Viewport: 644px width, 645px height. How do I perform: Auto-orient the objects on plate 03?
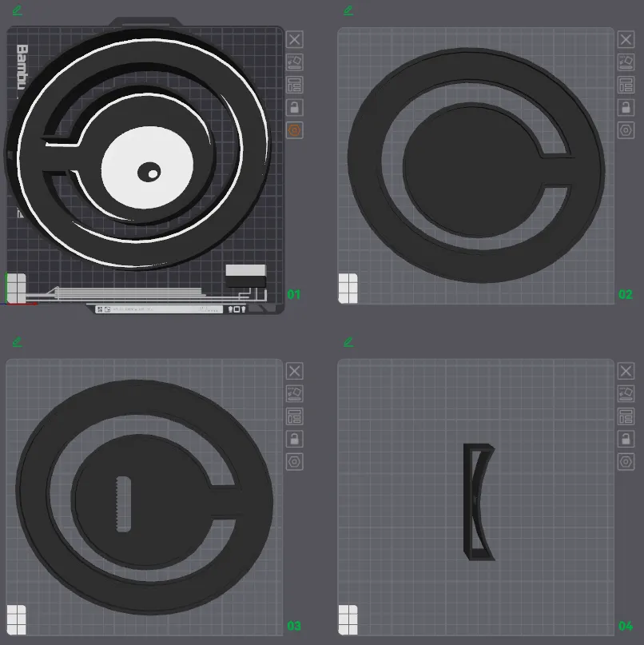pyautogui.click(x=295, y=393)
